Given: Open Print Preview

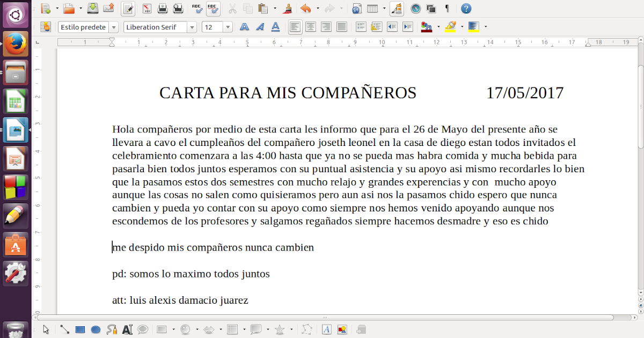Looking at the screenshot, I should coord(178,8).
